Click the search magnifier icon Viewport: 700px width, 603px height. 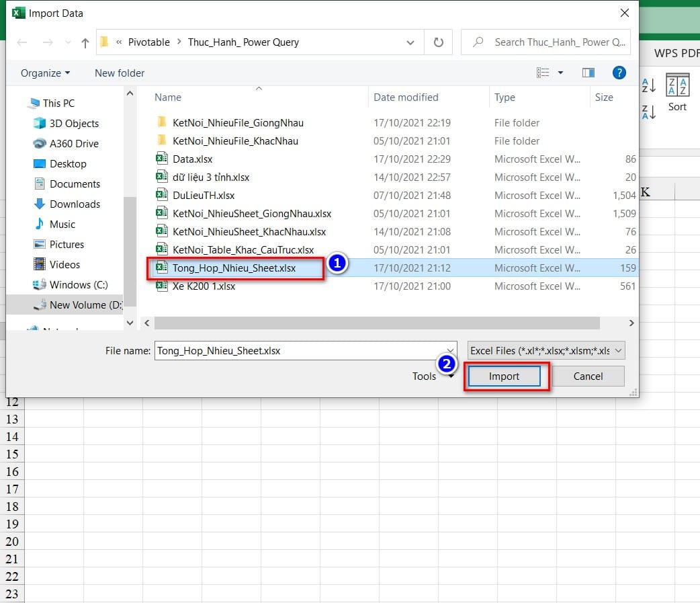[477, 42]
